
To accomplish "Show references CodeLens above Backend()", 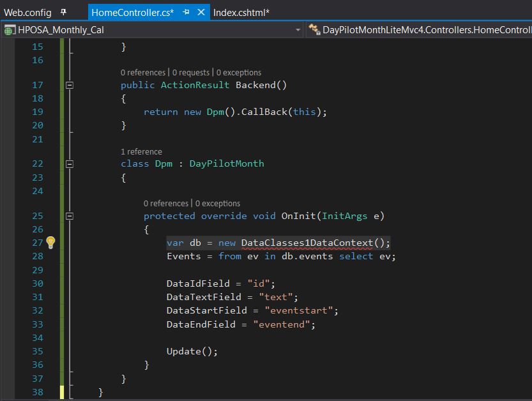I will click(143, 73).
